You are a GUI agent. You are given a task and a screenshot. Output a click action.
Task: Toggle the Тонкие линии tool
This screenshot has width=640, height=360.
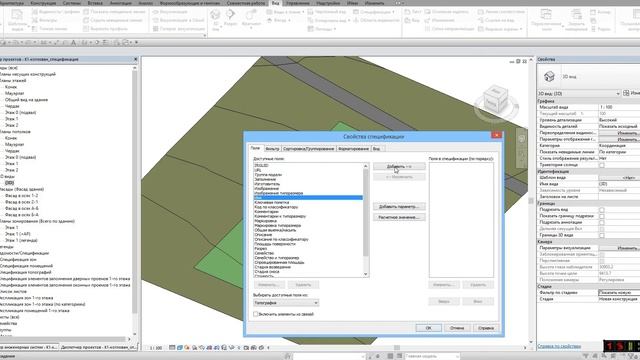(x=49, y=29)
